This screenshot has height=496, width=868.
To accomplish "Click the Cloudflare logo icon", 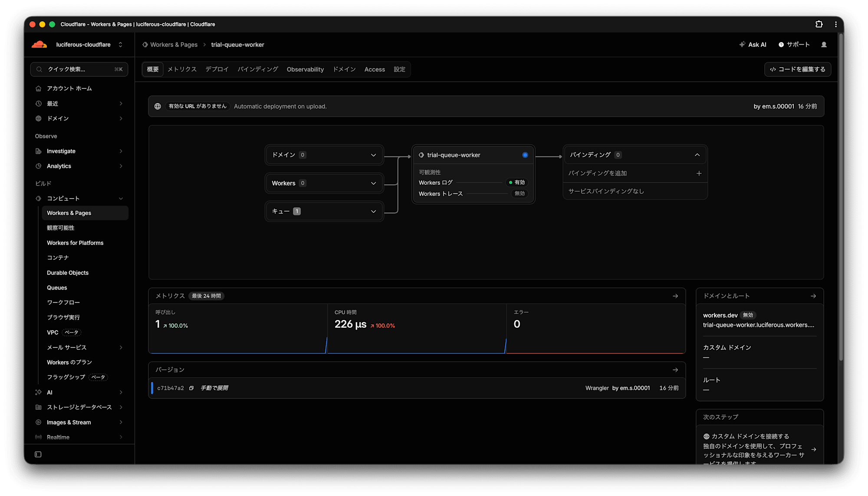I will click(x=39, y=45).
